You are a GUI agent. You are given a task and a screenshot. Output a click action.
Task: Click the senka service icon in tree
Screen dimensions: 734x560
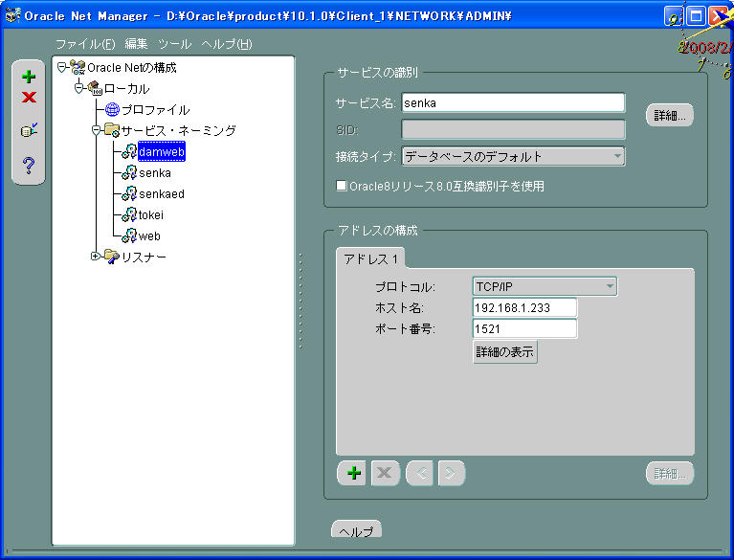click(129, 172)
